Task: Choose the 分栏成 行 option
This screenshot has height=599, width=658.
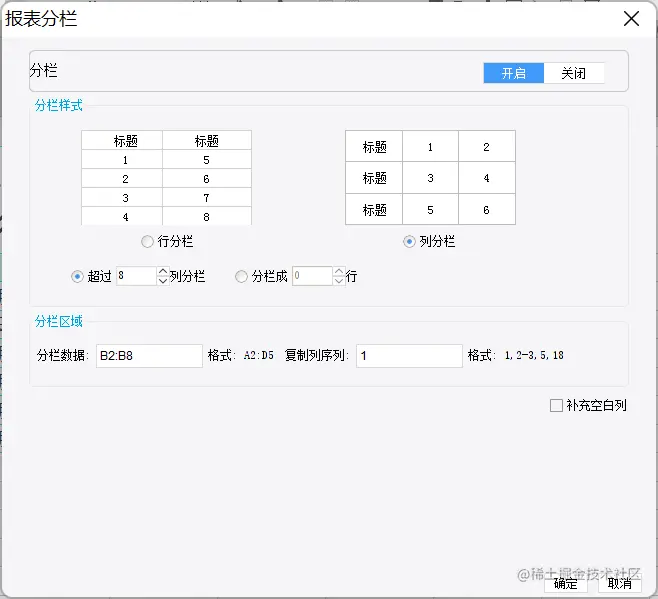Action: (241, 277)
